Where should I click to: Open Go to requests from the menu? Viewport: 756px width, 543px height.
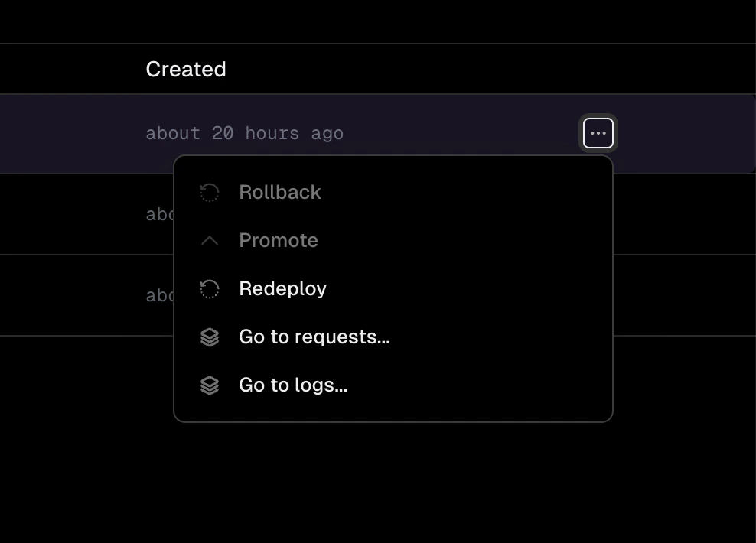tap(314, 337)
